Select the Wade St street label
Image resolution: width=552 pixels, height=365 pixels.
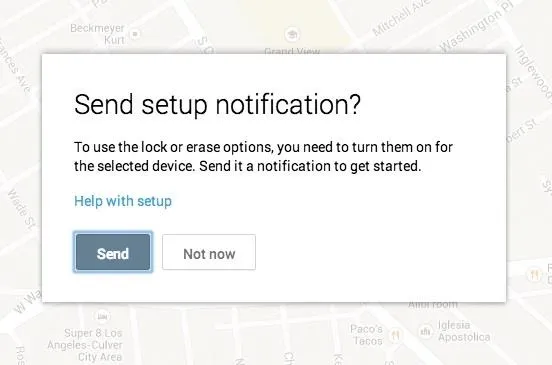click(x=21, y=210)
